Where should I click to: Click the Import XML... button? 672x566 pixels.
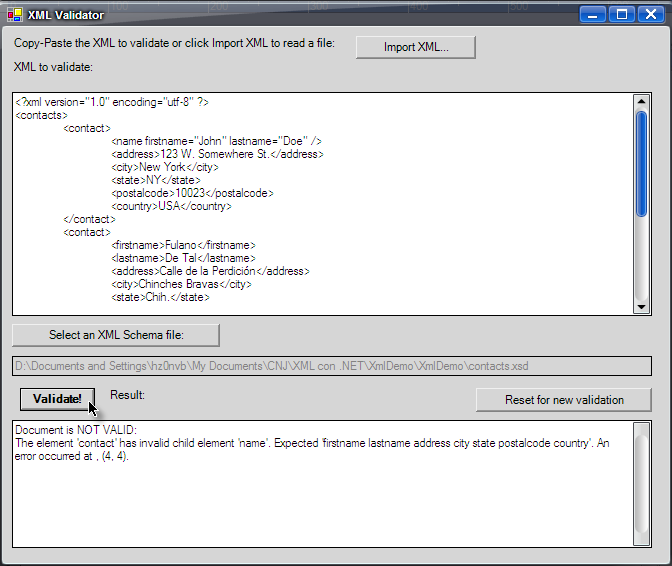click(416, 47)
